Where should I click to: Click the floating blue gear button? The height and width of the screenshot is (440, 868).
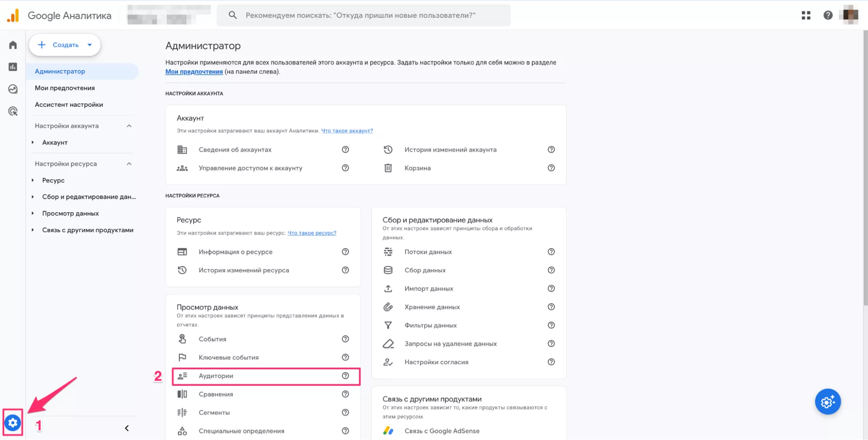point(828,401)
